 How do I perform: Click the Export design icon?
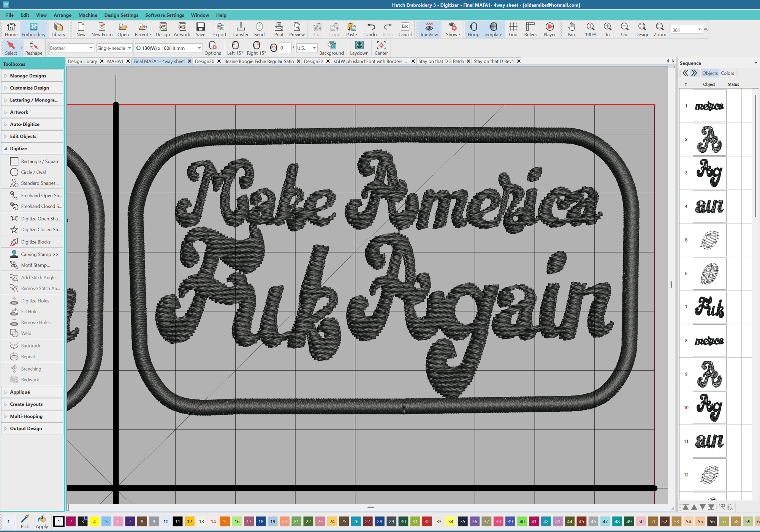click(220, 29)
